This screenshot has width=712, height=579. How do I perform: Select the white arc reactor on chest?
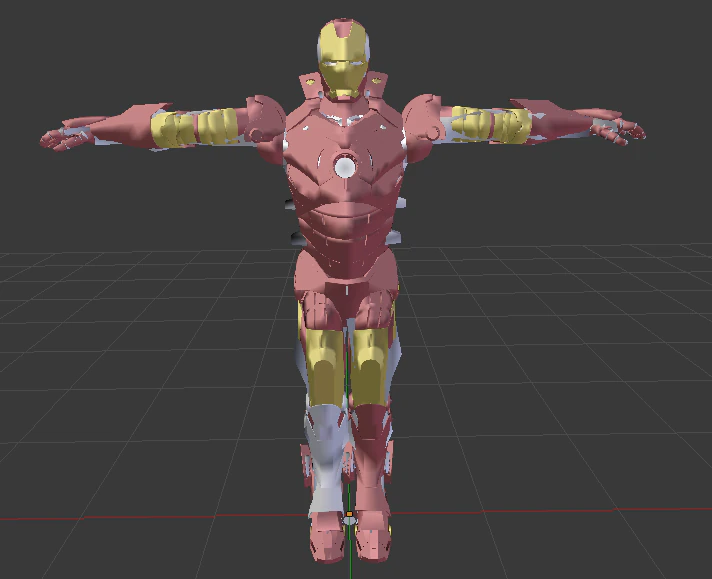click(x=345, y=167)
